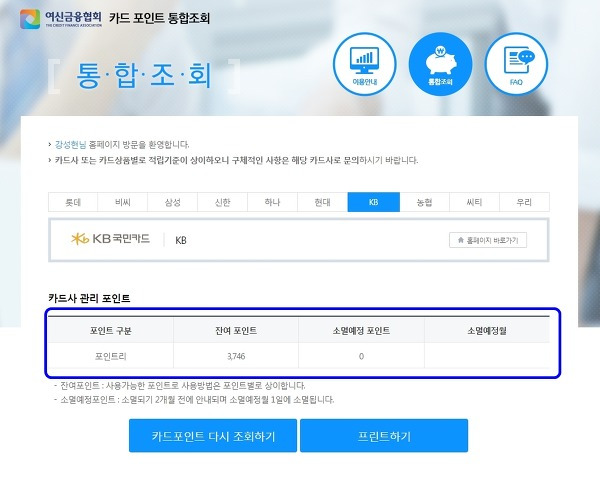This screenshot has width=600, height=495.
Task: Switch to the 신한 card tab
Action: point(223,202)
